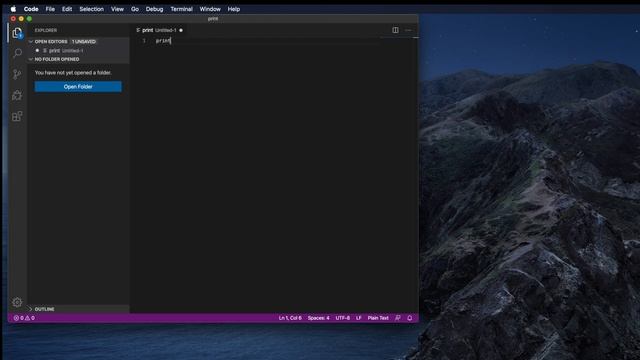The image size is (640, 360).
Task: Click the line 1 text in editor
Action: click(163, 41)
